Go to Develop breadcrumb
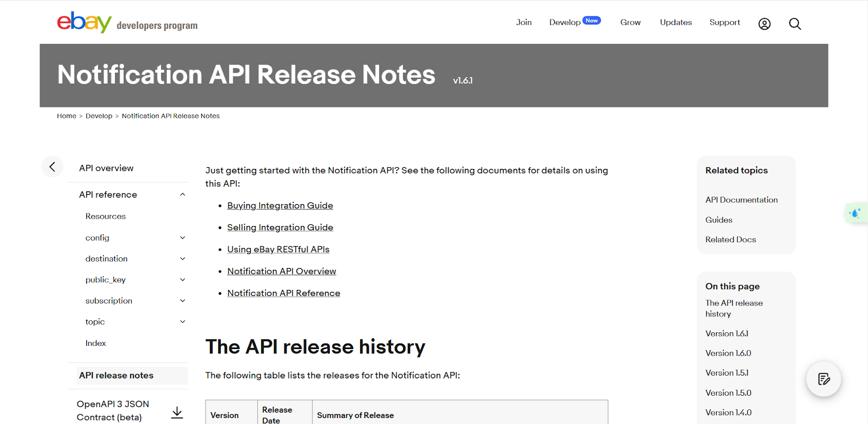Image resolution: width=868 pixels, height=424 pixels. pos(99,116)
